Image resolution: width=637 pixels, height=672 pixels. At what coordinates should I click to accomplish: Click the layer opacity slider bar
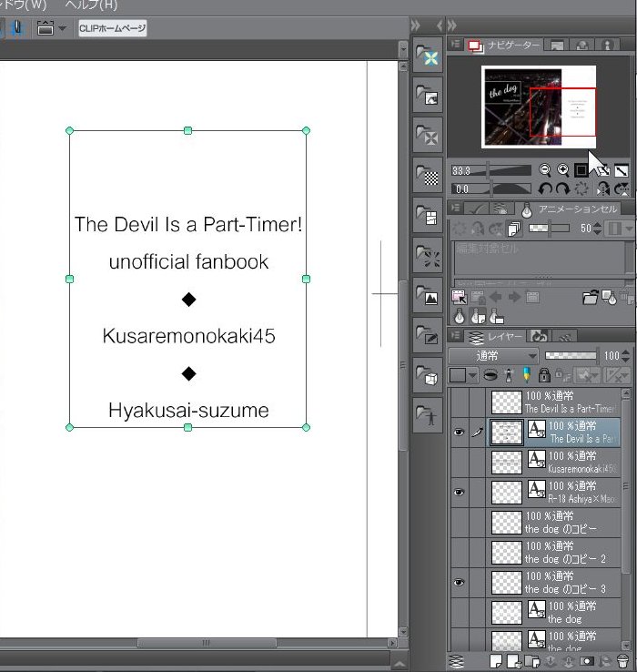click(x=571, y=355)
